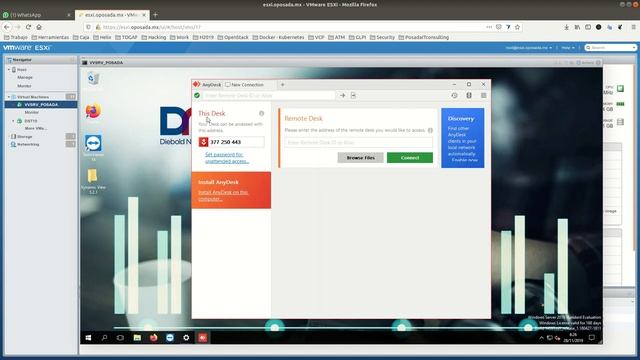Click the Browse Files button
Image resolution: width=640 pixels, height=360 pixels.
(360, 158)
